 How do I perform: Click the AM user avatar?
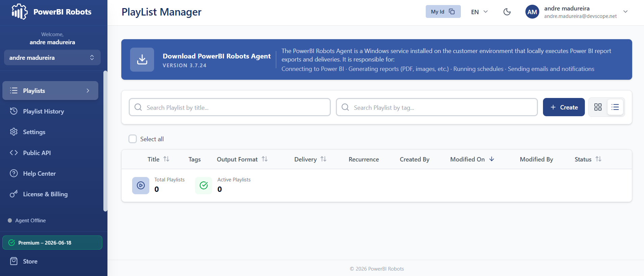click(532, 12)
